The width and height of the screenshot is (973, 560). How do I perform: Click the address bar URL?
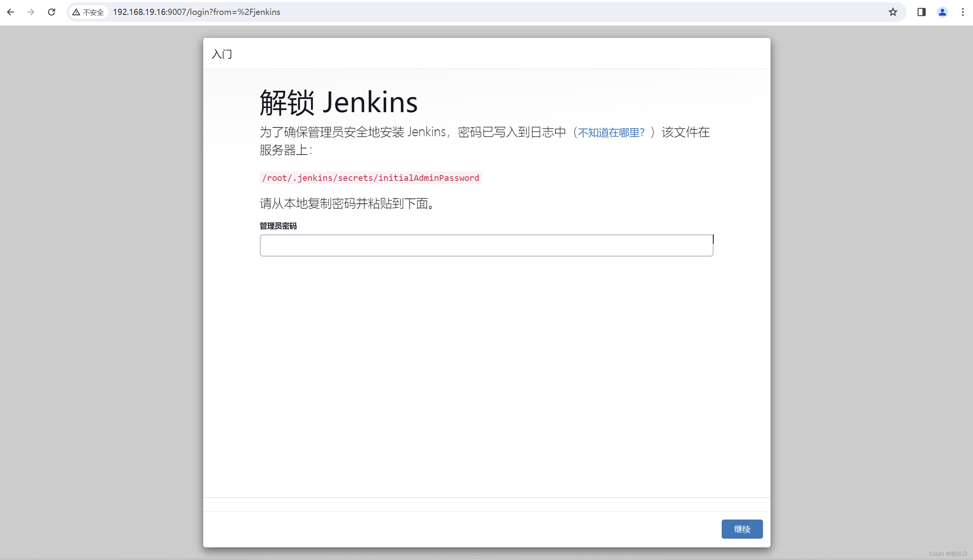click(x=196, y=12)
